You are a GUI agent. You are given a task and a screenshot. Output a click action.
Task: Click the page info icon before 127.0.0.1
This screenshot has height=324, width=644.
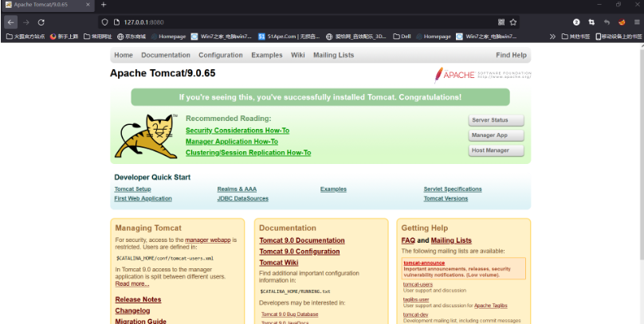tap(116, 22)
